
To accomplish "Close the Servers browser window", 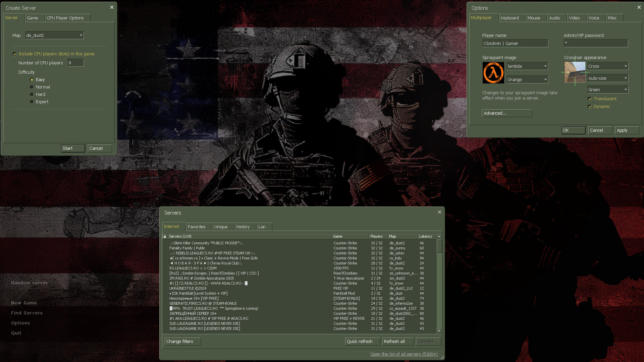I will click(x=439, y=212).
